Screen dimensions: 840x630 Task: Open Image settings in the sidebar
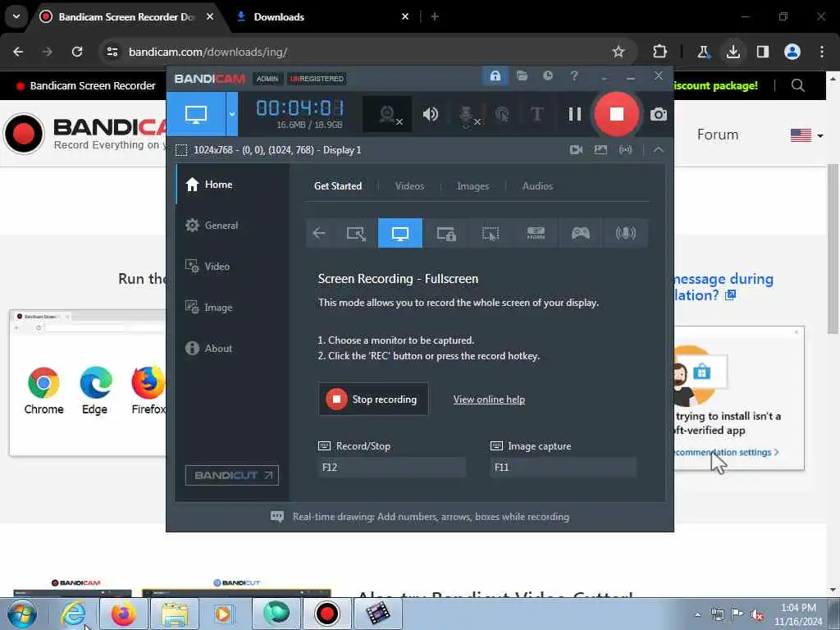coord(232,308)
